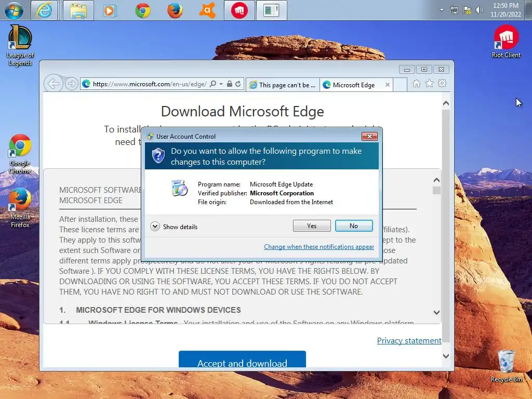Minimize the Internet Explorer window
Screen dimensions: 532x399
(407, 70)
